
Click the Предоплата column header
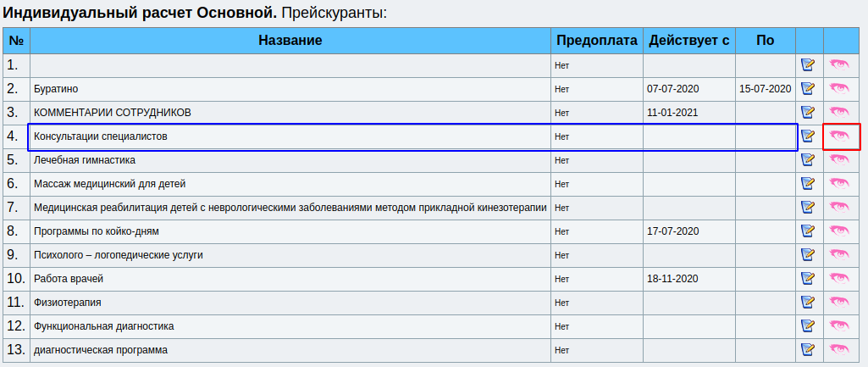click(x=596, y=41)
